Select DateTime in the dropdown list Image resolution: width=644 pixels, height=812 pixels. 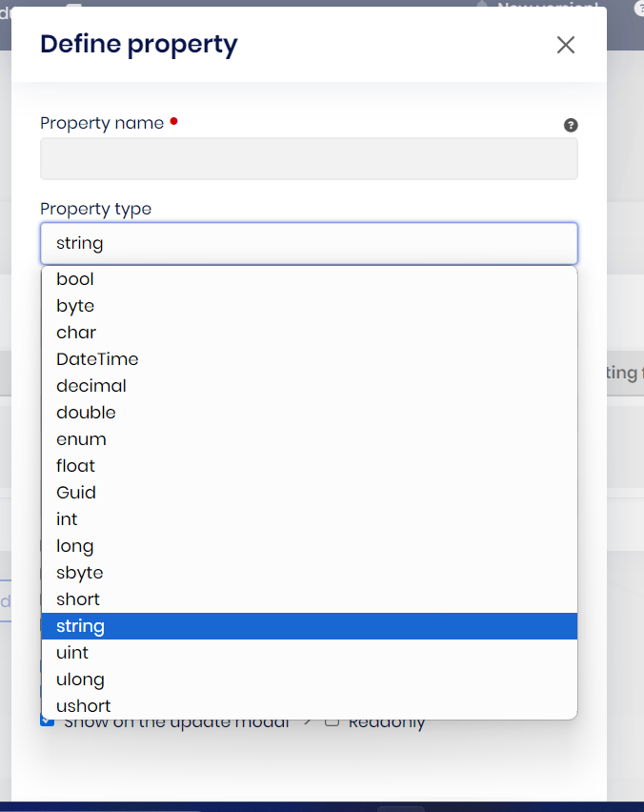[97, 359]
